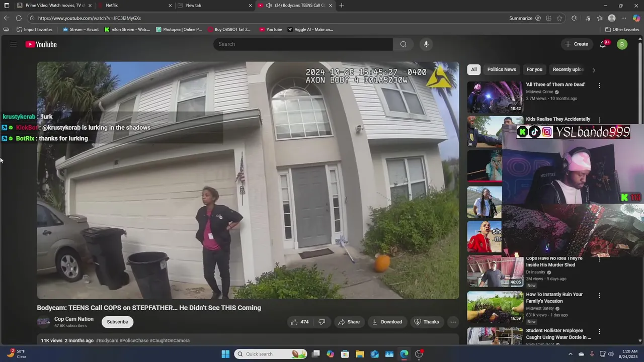
Task: Add page to favorites star icon
Action: 559,18
